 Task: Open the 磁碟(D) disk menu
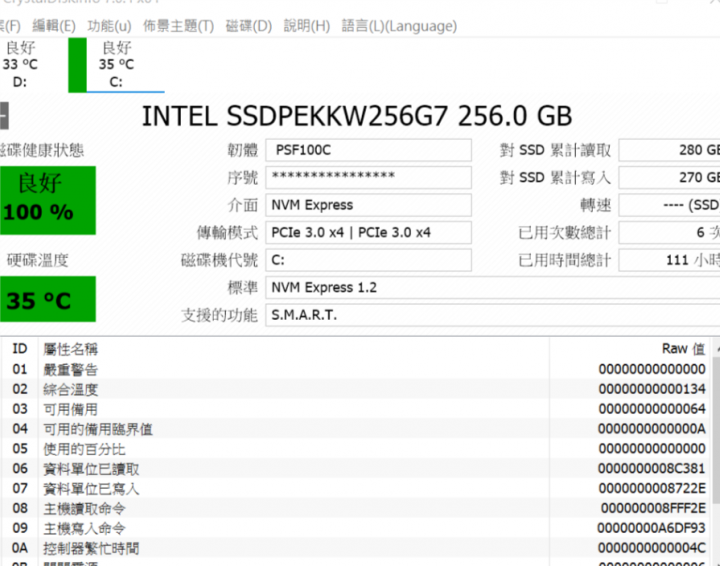248,26
